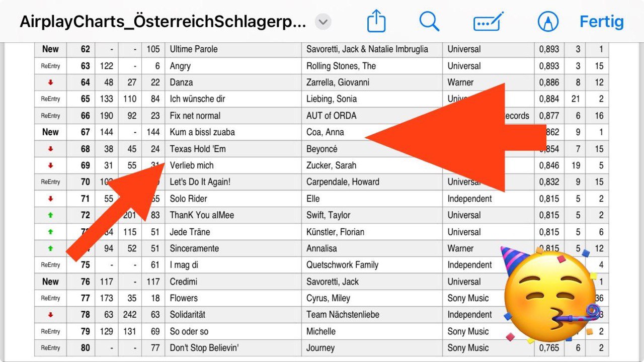
Task: Click the green up arrow at rank 72
Action: [50, 215]
